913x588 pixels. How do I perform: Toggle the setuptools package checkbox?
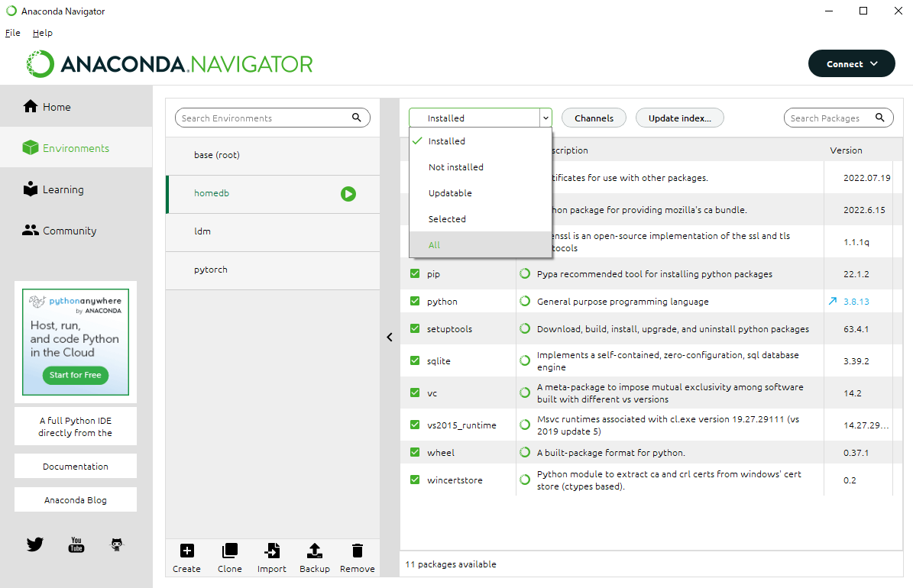415,328
